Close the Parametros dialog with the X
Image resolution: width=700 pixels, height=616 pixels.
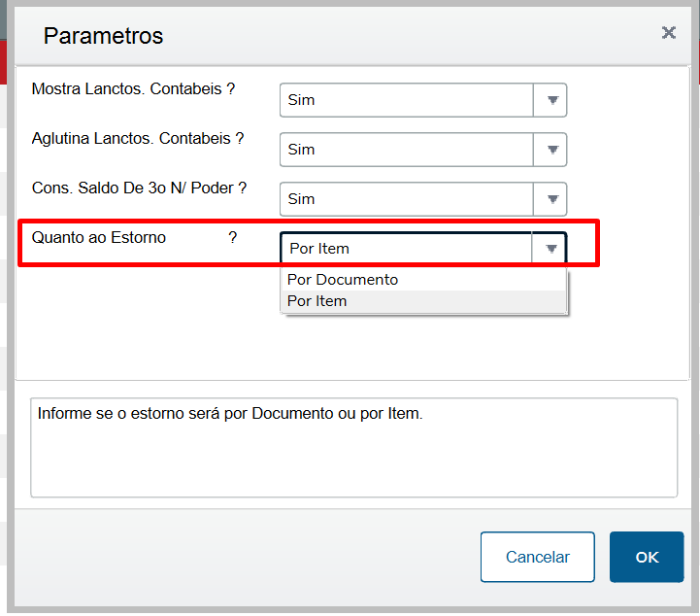668,33
